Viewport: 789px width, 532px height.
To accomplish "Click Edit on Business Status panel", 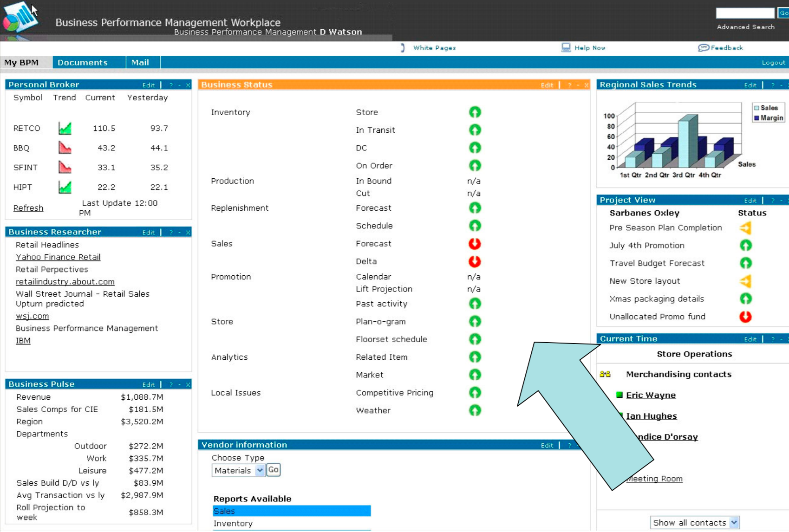I will (547, 85).
